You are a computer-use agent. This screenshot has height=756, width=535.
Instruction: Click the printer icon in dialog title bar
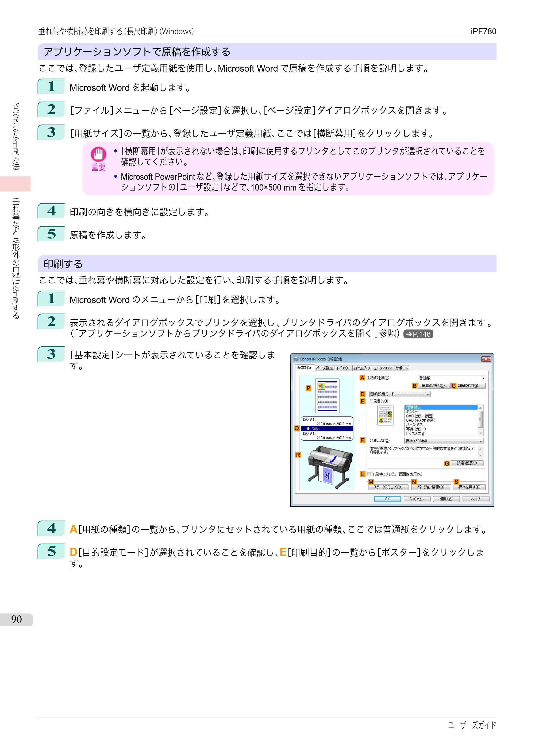(296, 359)
